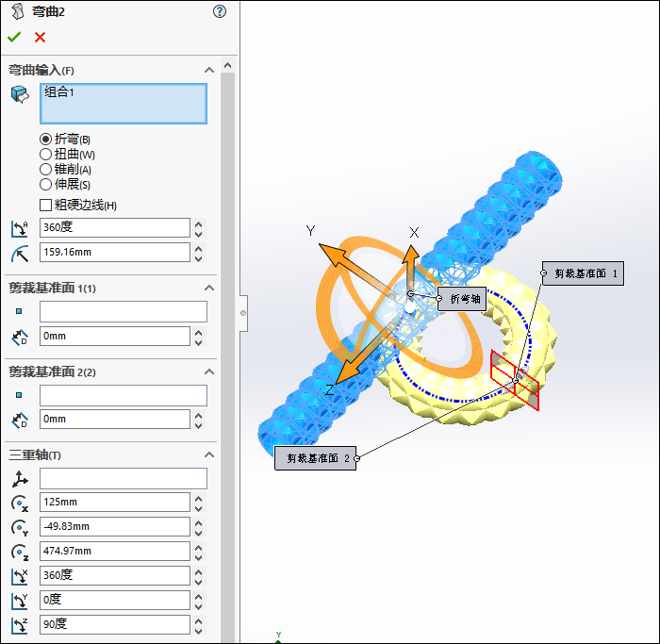660x644 pixels.
Task: Edit the Z rotation origin field 474.97mm
Action: 114,551
